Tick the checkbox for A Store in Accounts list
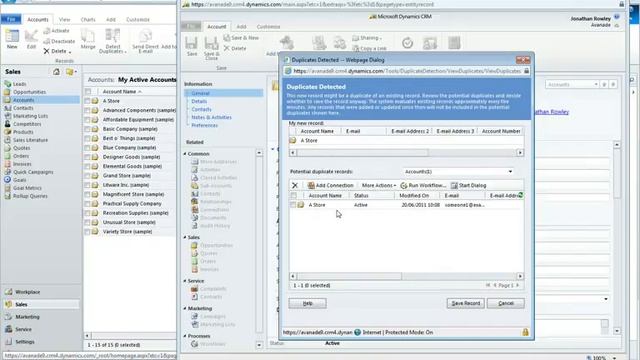The image size is (640, 360). point(87,101)
